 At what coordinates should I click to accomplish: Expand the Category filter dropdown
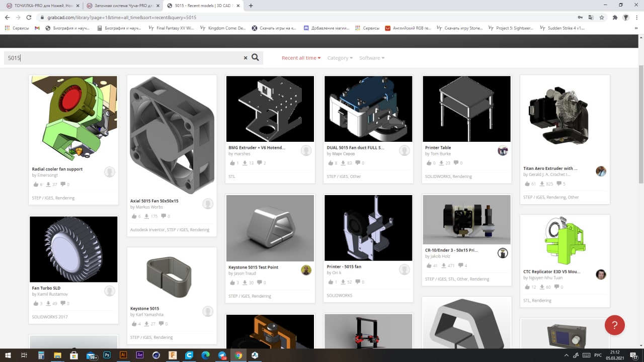tap(340, 58)
